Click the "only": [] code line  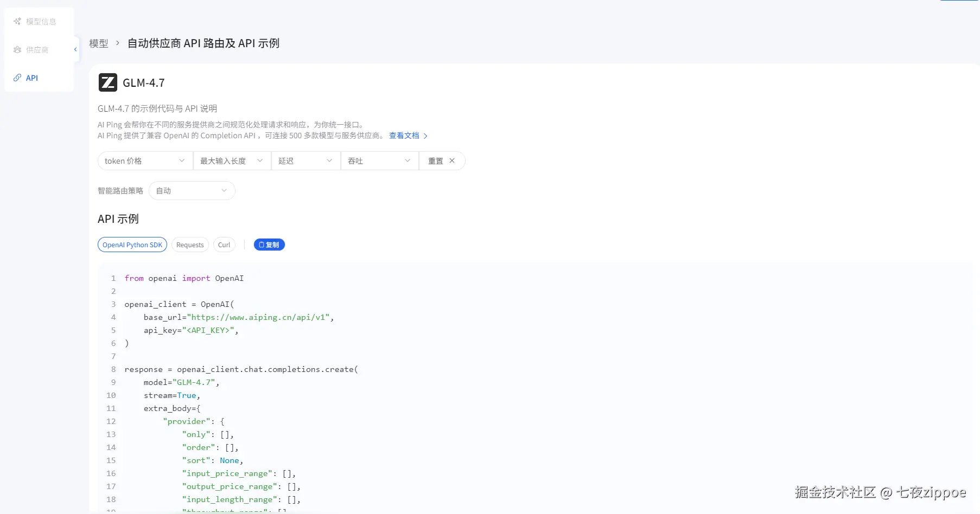coord(208,434)
